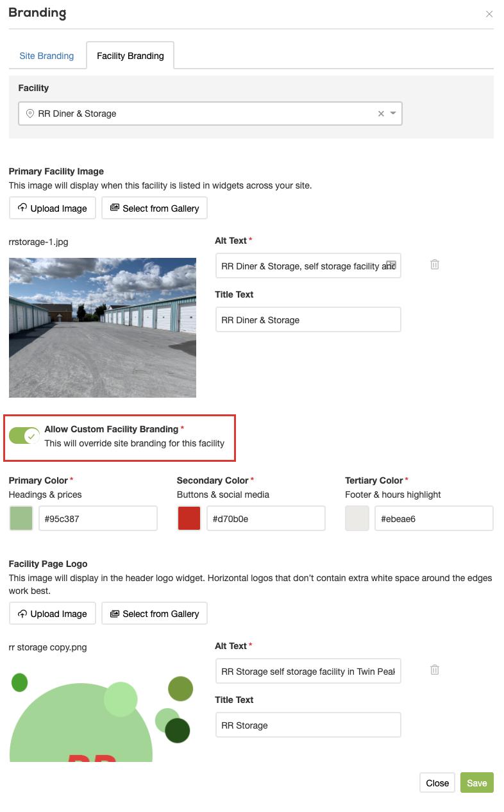Click the icon inside the primary image Alt Text field

[391, 265]
